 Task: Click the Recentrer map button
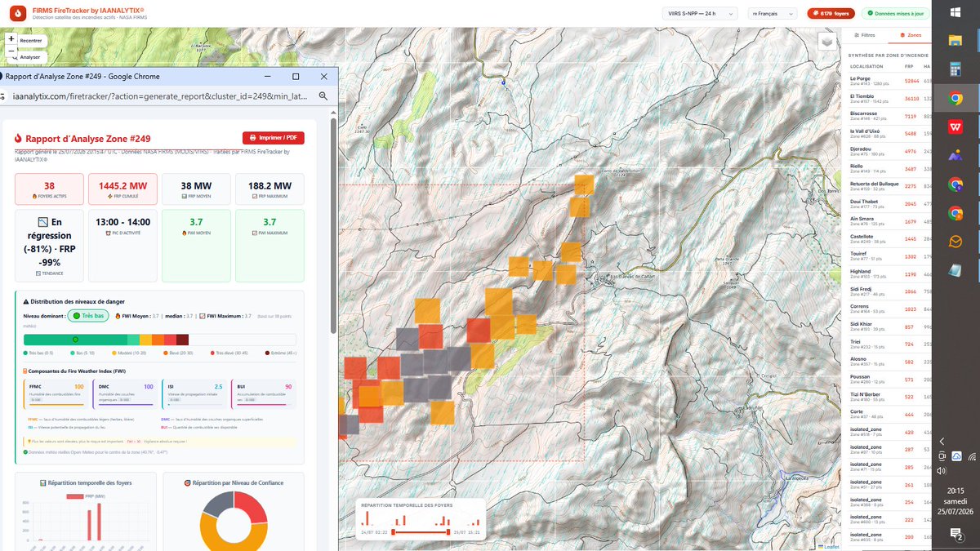coord(31,40)
